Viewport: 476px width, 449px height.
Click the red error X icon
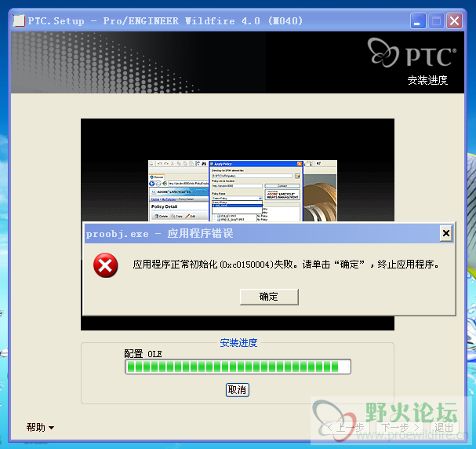(x=105, y=265)
